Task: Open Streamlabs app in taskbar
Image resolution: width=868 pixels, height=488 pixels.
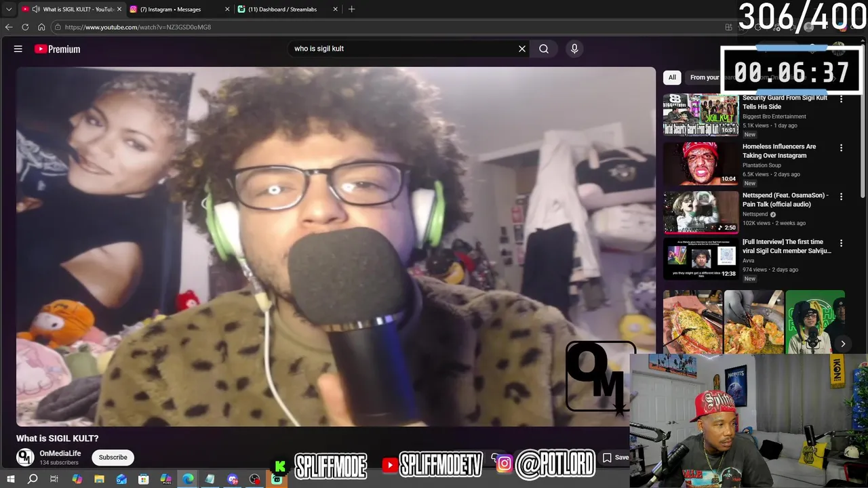Action: [x=277, y=479]
